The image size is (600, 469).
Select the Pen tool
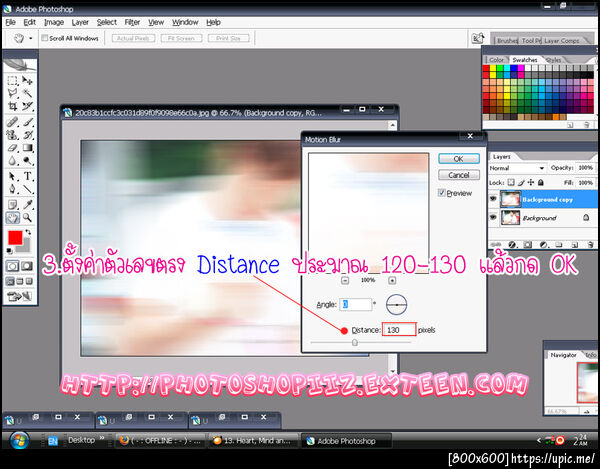click(12, 189)
